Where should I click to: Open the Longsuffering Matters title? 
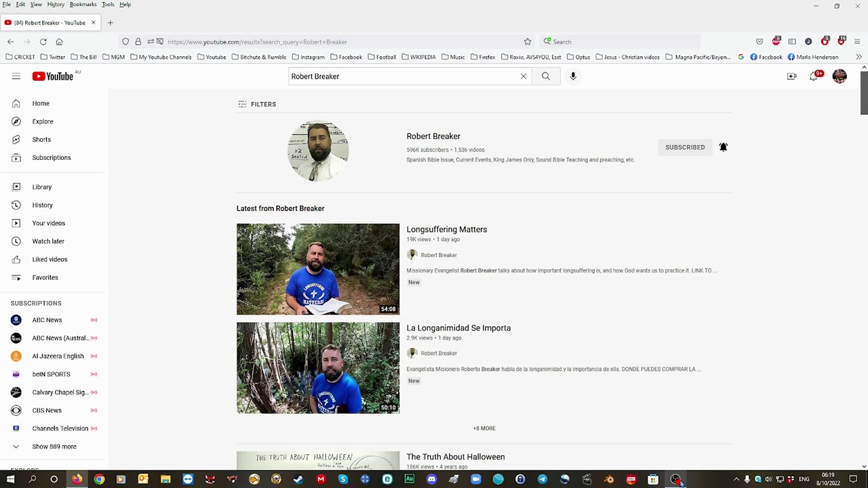pos(447,230)
